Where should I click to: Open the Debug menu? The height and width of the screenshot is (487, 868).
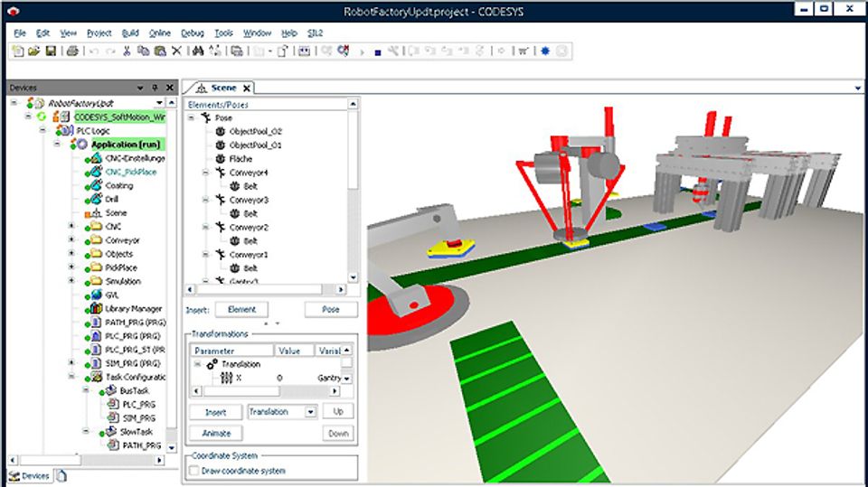[192, 33]
